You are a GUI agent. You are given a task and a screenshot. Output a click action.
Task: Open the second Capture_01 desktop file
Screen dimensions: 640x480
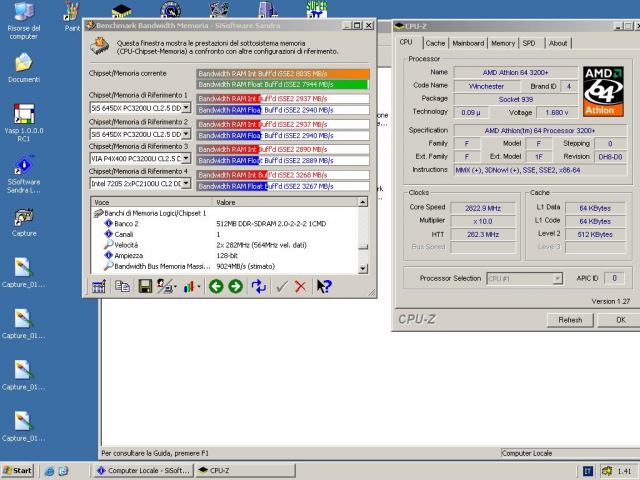pos(24,324)
